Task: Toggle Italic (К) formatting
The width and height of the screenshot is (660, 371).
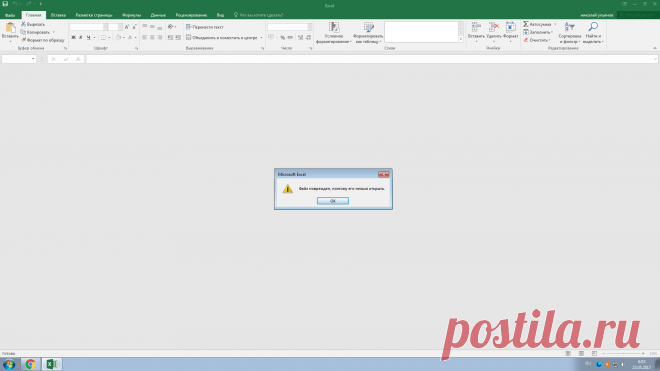Action: 81,37
